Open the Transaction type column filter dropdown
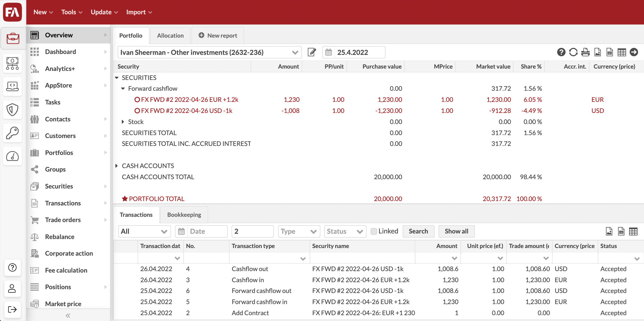This screenshot has height=321, width=644. 303,259
